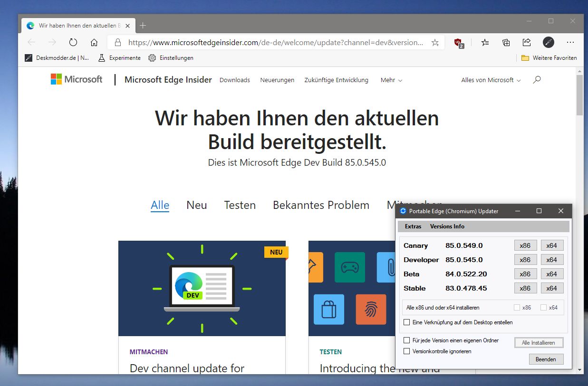Check the x64 box for install all
The width and height of the screenshot is (588, 386).
pyautogui.click(x=543, y=308)
